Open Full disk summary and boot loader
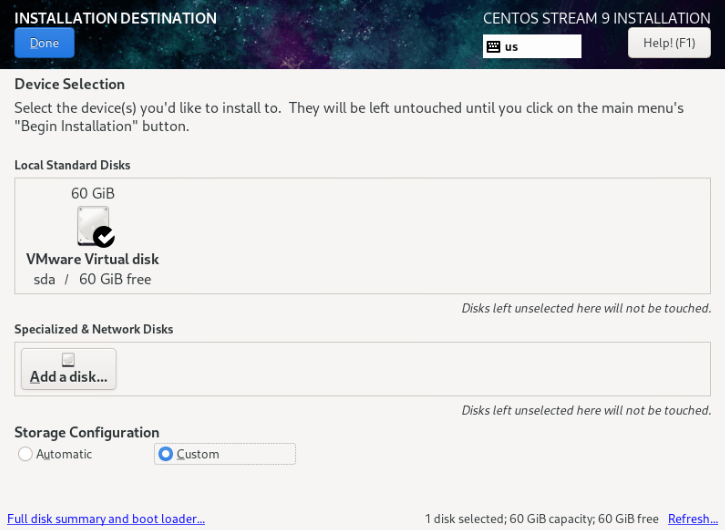Viewport: 725px width, 530px height. 106,518
